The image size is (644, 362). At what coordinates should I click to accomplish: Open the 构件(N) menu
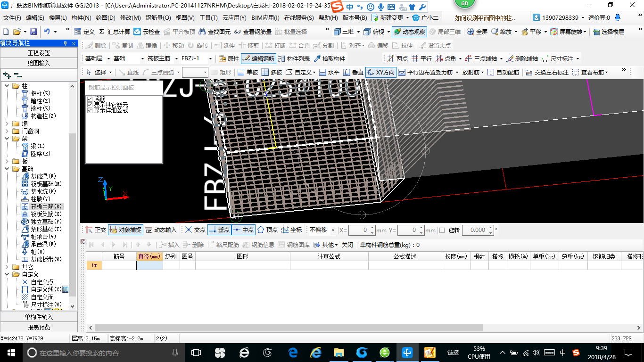coord(81,18)
